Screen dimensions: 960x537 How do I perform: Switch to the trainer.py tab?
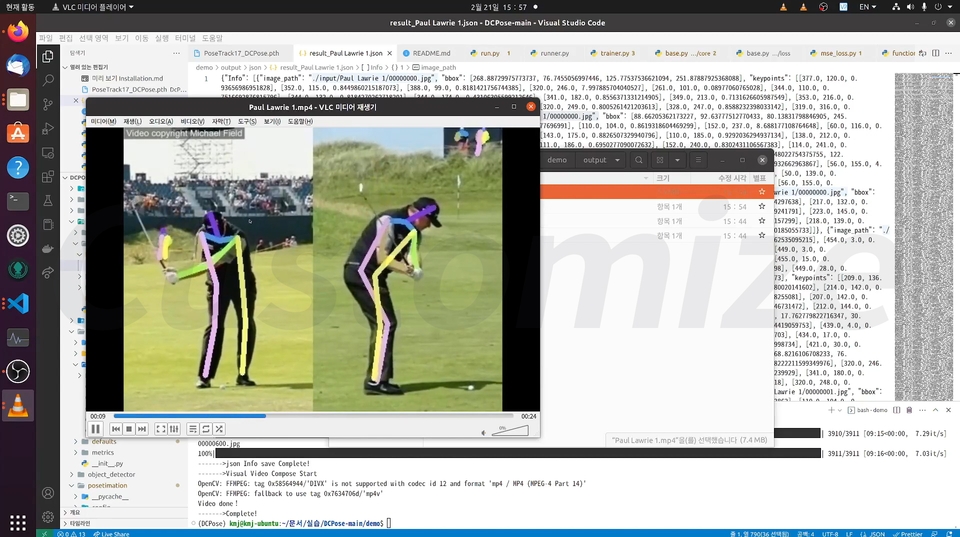click(x=613, y=53)
